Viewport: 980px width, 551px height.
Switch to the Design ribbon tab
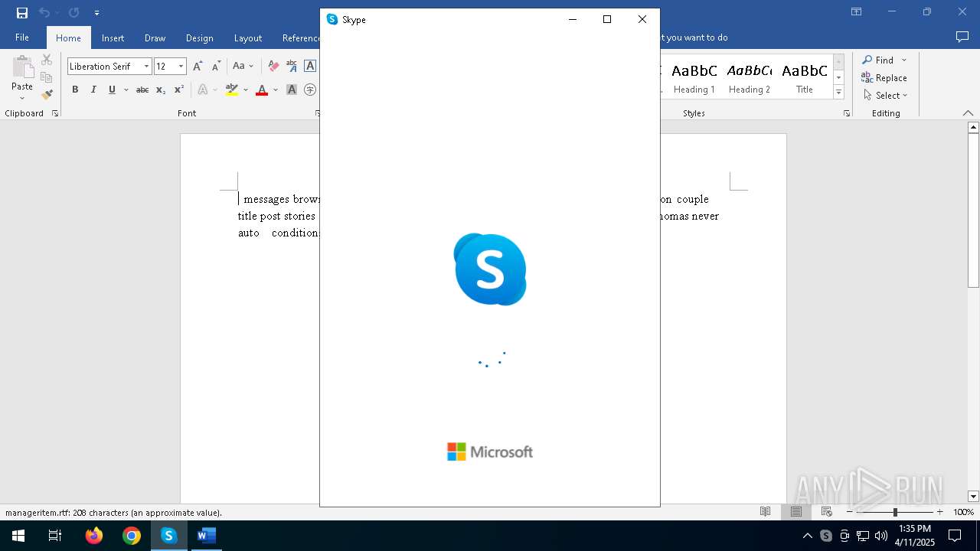tap(199, 37)
